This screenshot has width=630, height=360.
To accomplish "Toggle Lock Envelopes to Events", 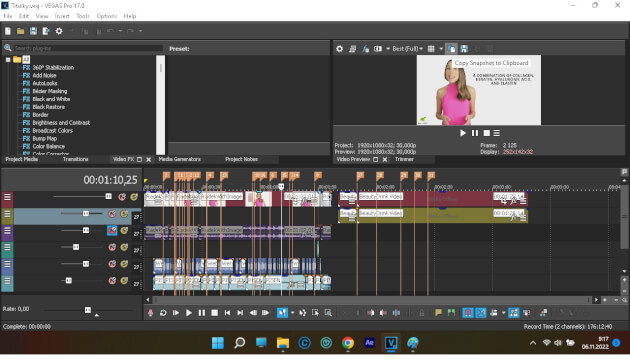I will (514, 313).
